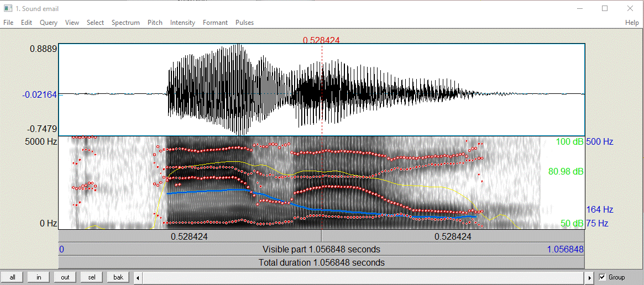Click the '50 dB' intensity label
This screenshot has width=644, height=285.
pyautogui.click(x=572, y=223)
